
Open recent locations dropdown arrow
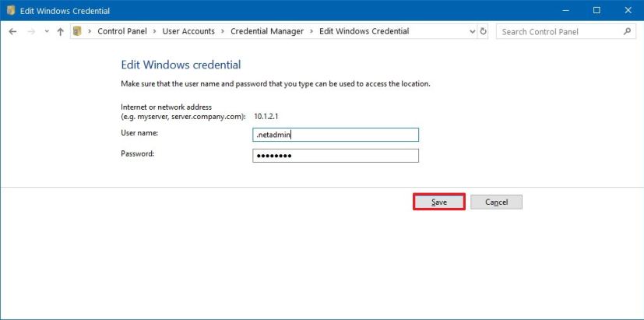pos(47,32)
